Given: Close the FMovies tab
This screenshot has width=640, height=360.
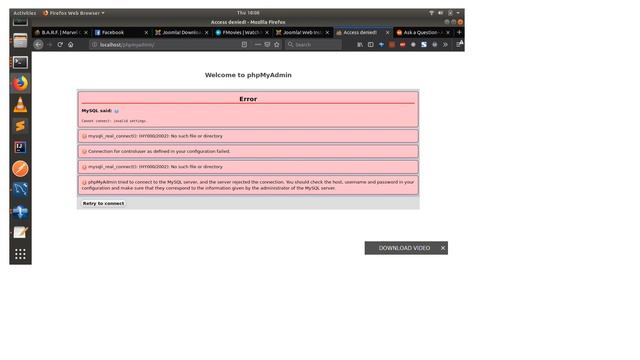Looking at the screenshot, I should pyautogui.click(x=267, y=33).
